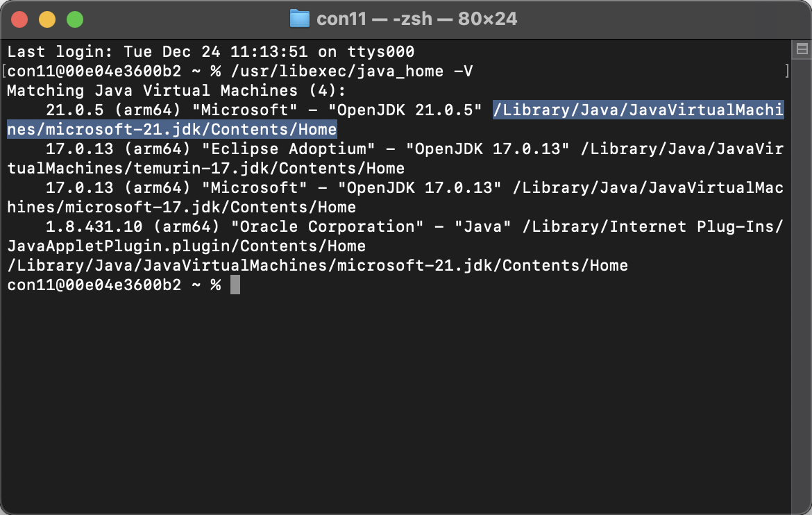
Task: Click the folder proxy icon in title bar
Action: [299, 19]
